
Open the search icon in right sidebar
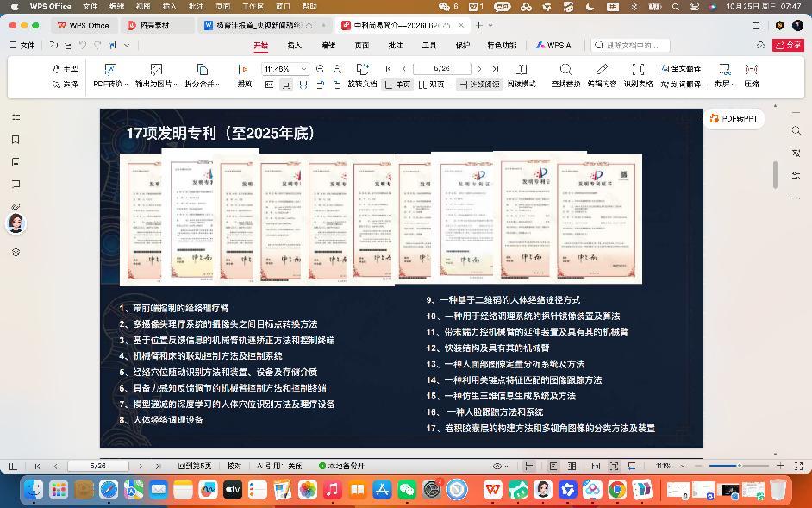pos(796,130)
